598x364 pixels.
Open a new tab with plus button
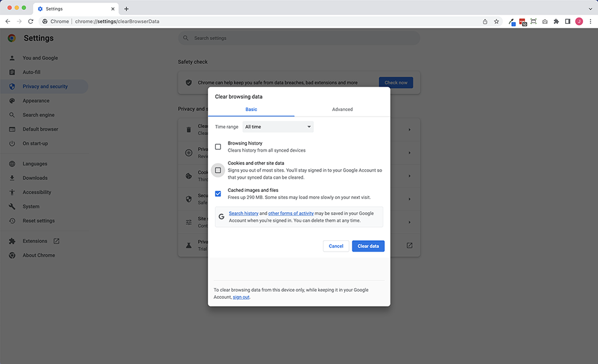126,9
